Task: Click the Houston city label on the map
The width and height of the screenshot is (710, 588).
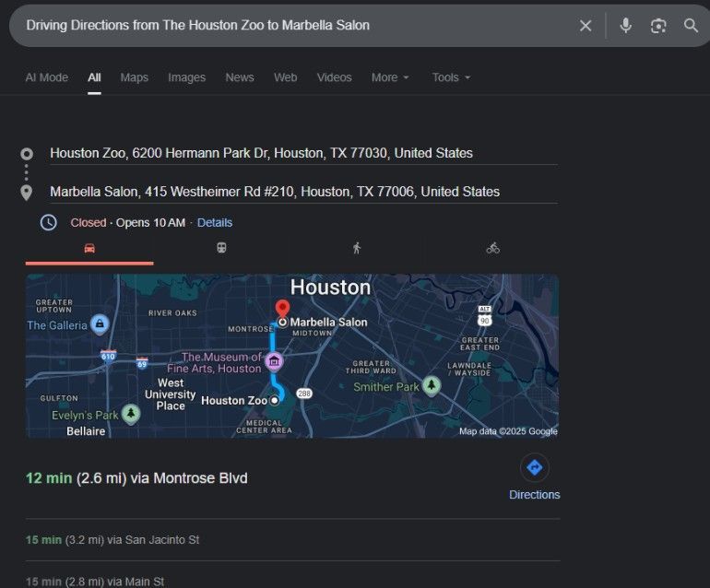Action: point(330,288)
